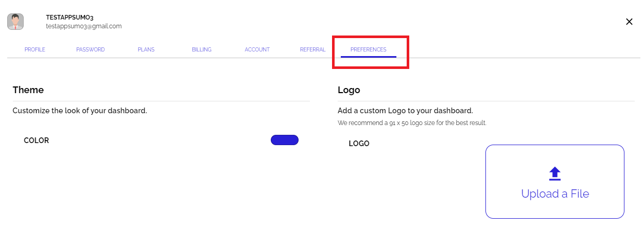View the Referral tab
Viewport: 644px width, 229px height.
[313, 50]
